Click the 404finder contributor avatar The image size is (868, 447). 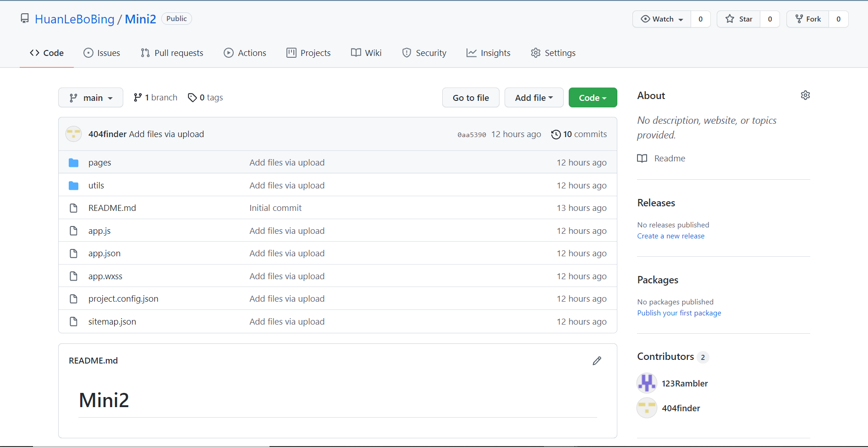coord(647,408)
